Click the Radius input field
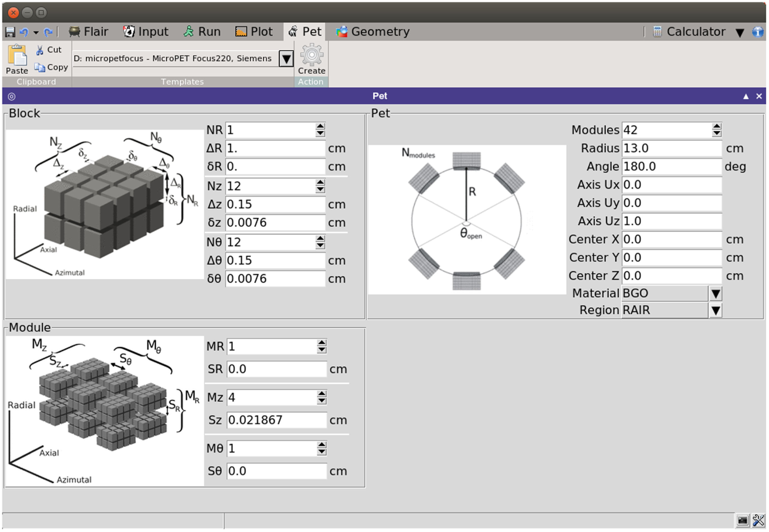 coord(671,148)
